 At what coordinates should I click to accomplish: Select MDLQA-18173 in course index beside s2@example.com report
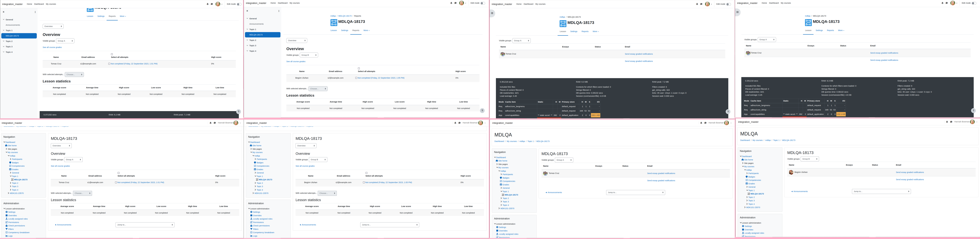[262, 35]
